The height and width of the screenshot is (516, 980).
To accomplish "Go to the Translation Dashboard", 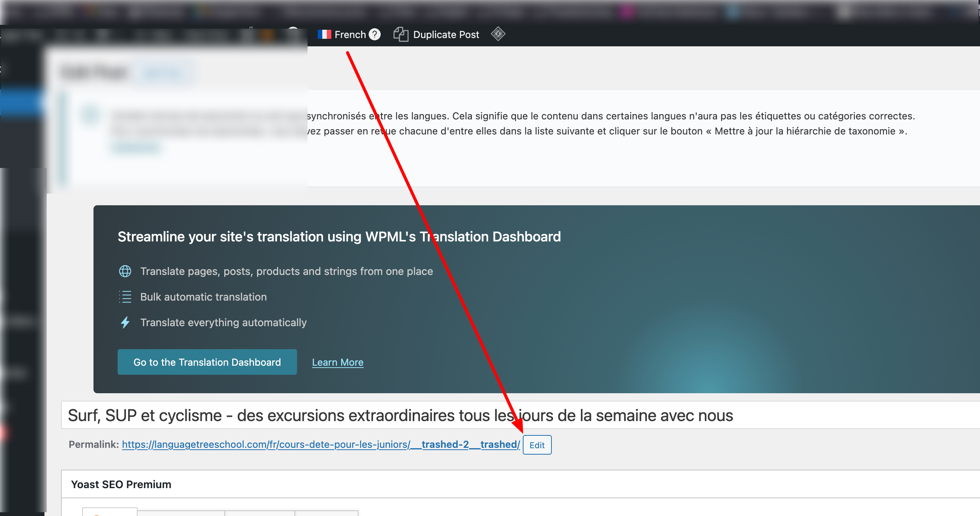I will pyautogui.click(x=207, y=362).
